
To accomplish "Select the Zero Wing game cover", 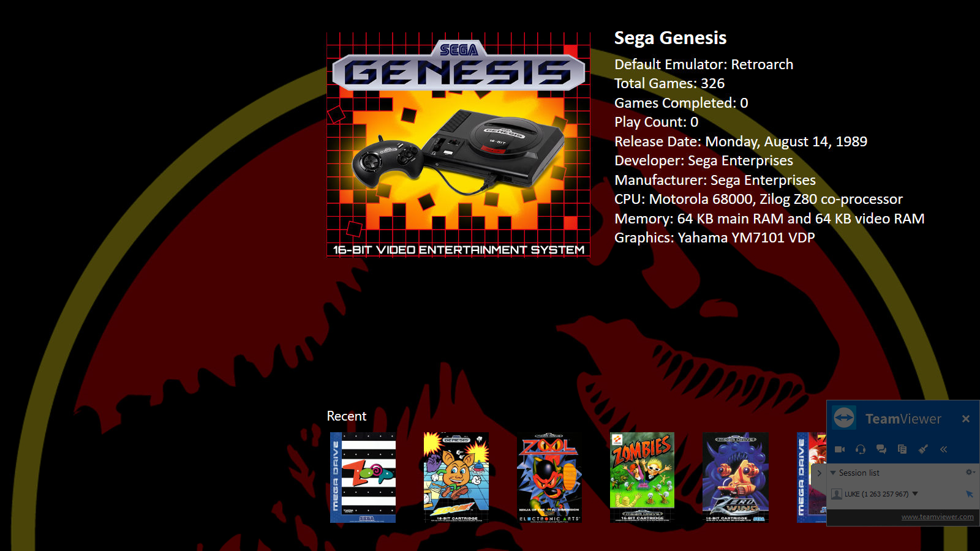I will coord(736,478).
